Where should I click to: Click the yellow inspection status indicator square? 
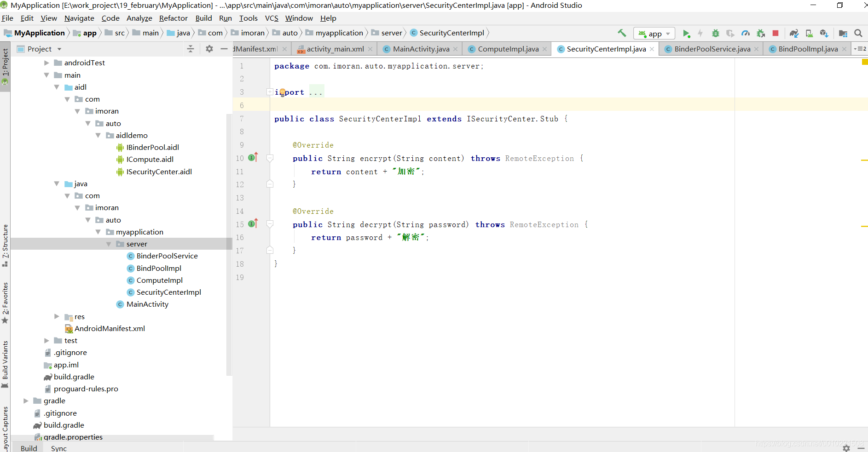click(x=865, y=62)
